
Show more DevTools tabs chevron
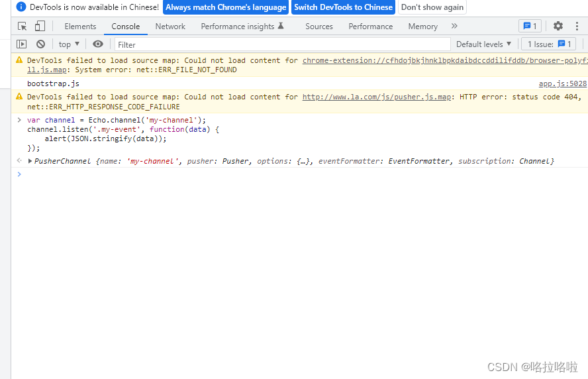click(x=454, y=26)
